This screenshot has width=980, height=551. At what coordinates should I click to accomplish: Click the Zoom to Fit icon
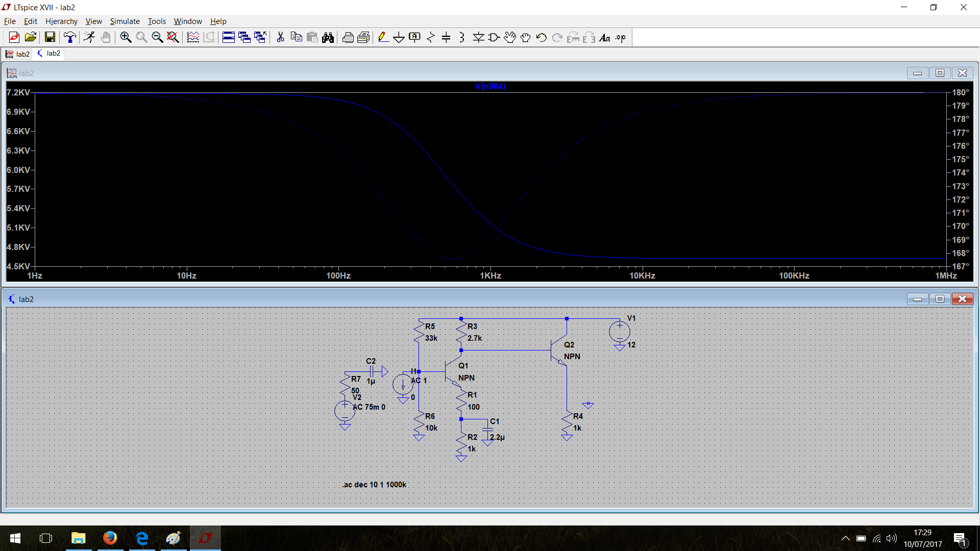pyautogui.click(x=173, y=37)
